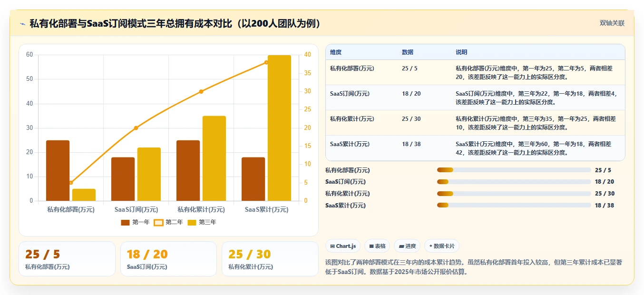Click the 数据卡片 tag

442,246
